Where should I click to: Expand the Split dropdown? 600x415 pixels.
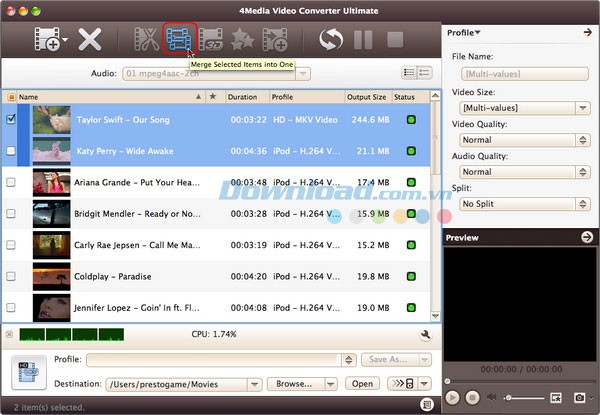click(x=519, y=204)
